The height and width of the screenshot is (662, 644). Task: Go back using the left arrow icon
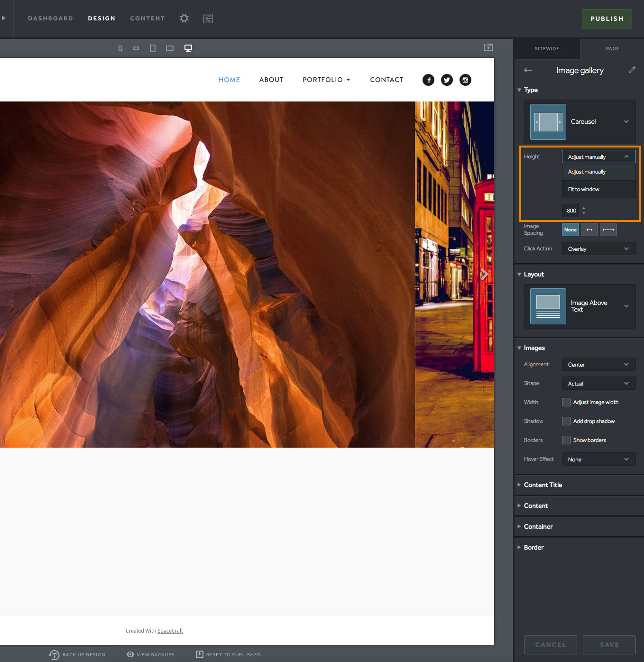528,70
